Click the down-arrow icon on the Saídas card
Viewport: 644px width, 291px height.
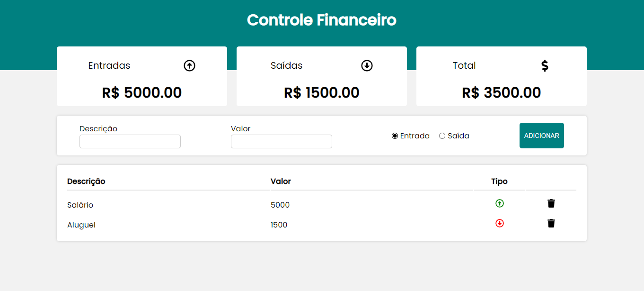pos(367,65)
